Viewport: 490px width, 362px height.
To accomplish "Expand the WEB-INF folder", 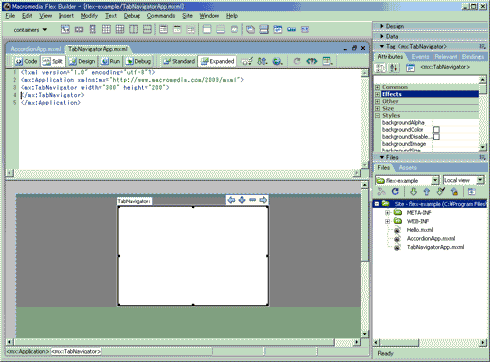I will [387, 221].
